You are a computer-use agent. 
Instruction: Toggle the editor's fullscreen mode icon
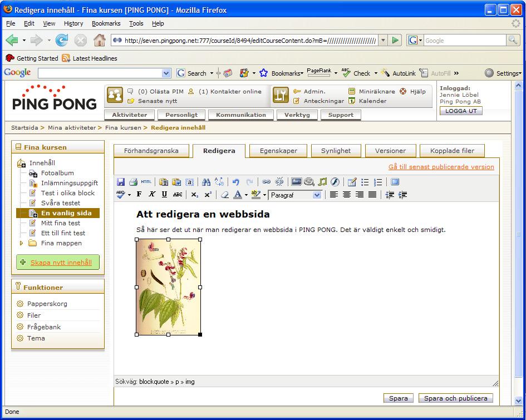click(x=395, y=182)
